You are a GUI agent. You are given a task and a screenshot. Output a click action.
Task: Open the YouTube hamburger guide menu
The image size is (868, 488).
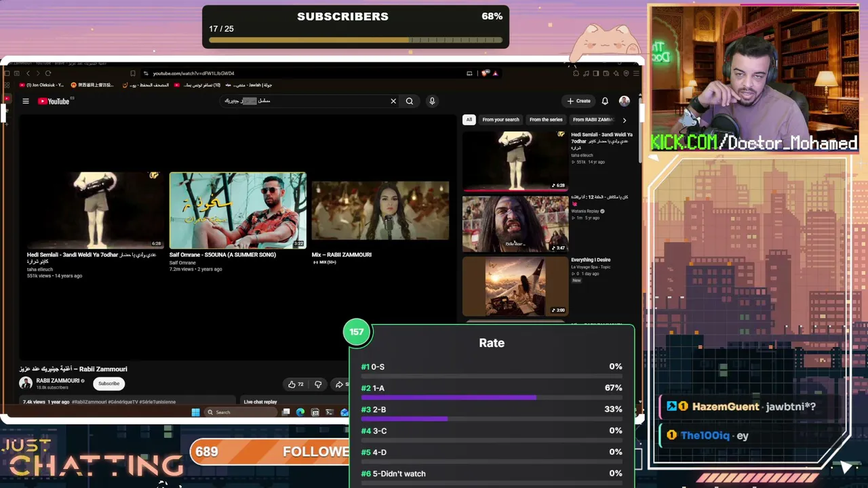pos(26,101)
